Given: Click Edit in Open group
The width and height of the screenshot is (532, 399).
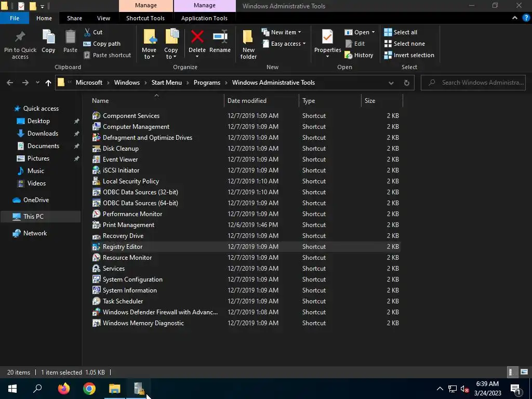Looking at the screenshot, I should (355, 44).
